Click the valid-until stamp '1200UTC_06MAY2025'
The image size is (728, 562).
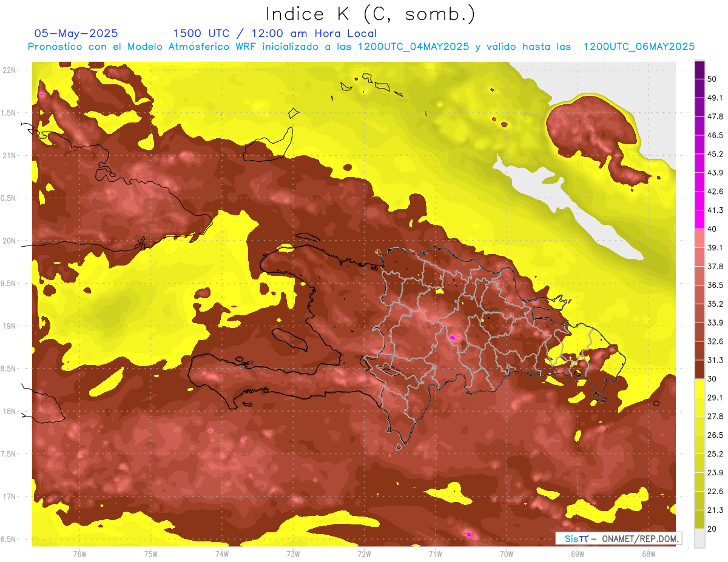tap(639, 47)
